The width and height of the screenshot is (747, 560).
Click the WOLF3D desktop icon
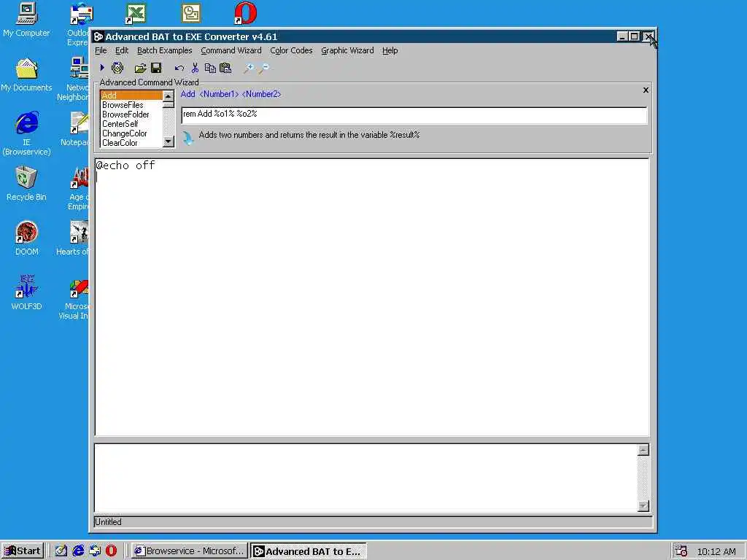click(26, 293)
